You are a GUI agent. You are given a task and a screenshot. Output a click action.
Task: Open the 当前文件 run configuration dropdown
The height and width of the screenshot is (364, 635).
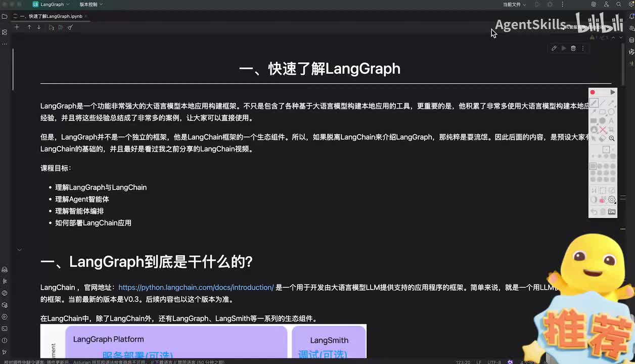click(x=515, y=4)
